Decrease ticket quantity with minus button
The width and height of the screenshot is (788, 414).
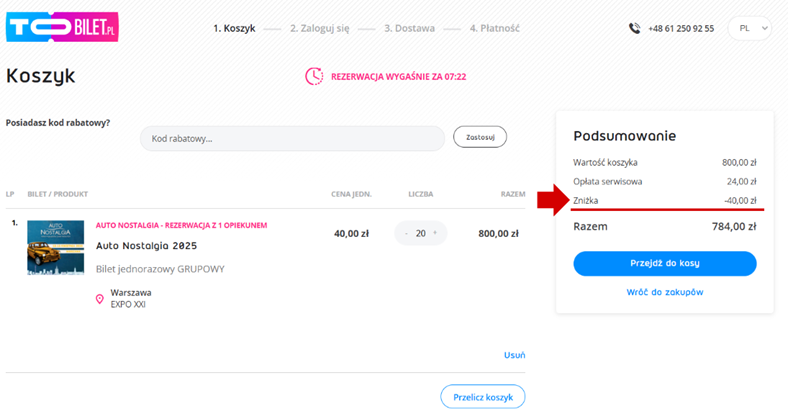click(406, 234)
